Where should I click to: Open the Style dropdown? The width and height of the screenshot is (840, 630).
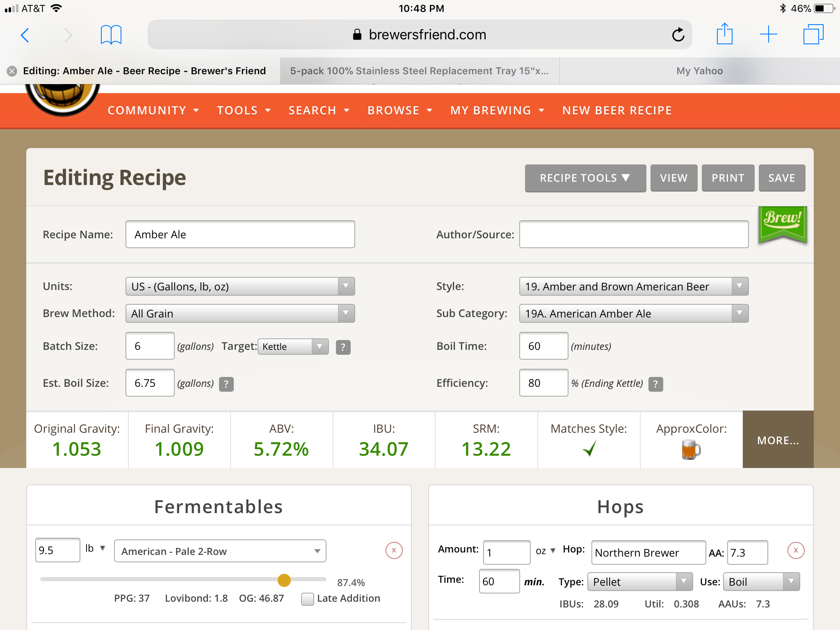tap(634, 286)
